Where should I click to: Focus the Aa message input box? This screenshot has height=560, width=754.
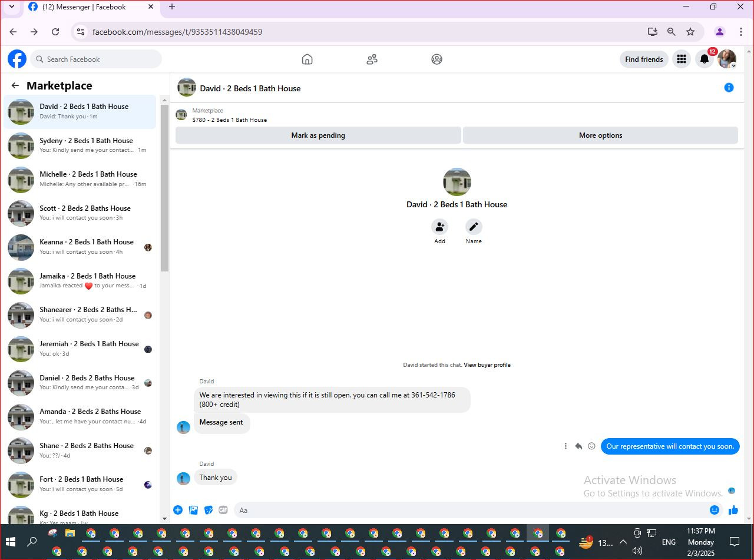click(479, 510)
